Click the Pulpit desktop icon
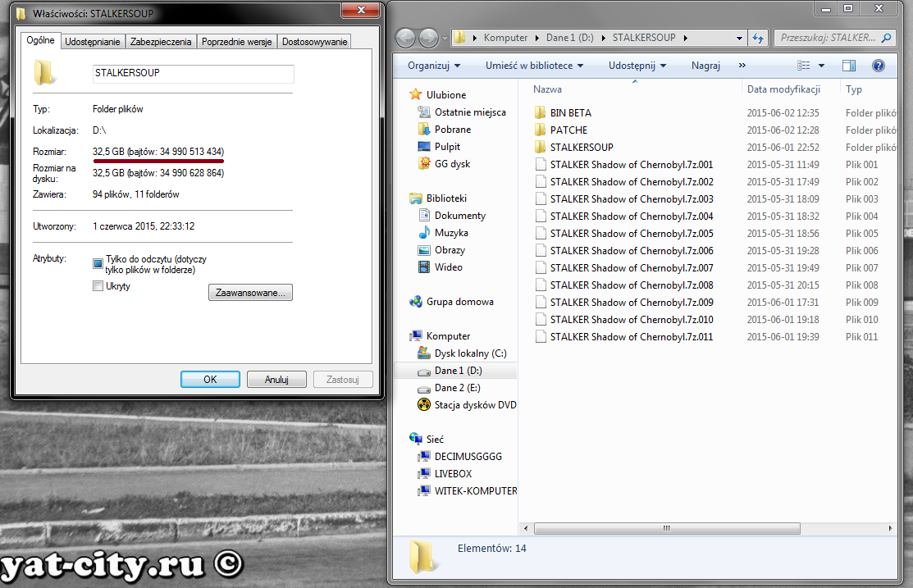The width and height of the screenshot is (913, 588). pyautogui.click(x=424, y=146)
